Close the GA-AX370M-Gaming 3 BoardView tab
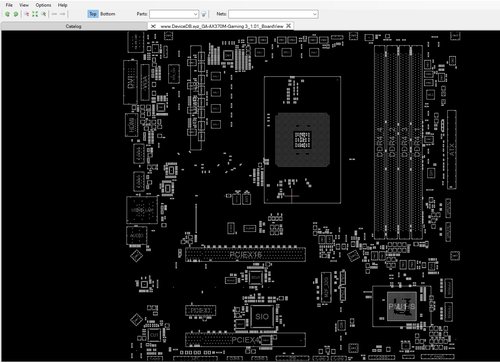 (x=289, y=26)
